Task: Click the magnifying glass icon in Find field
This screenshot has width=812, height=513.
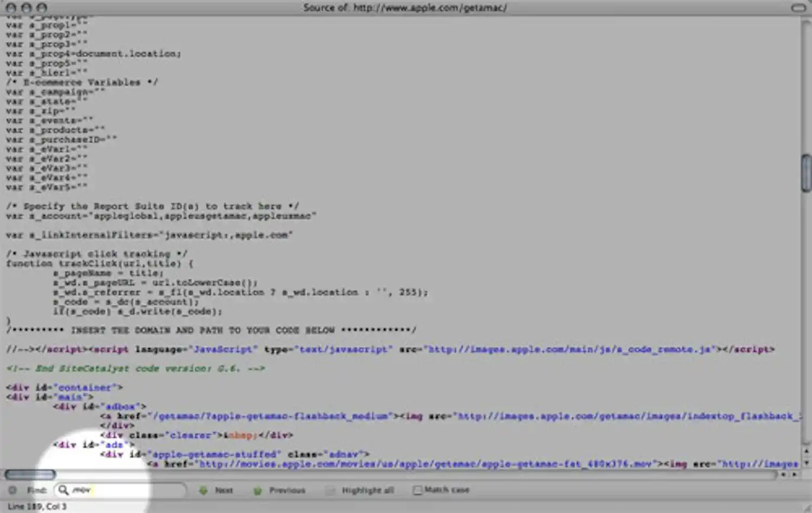Action: pos(64,490)
